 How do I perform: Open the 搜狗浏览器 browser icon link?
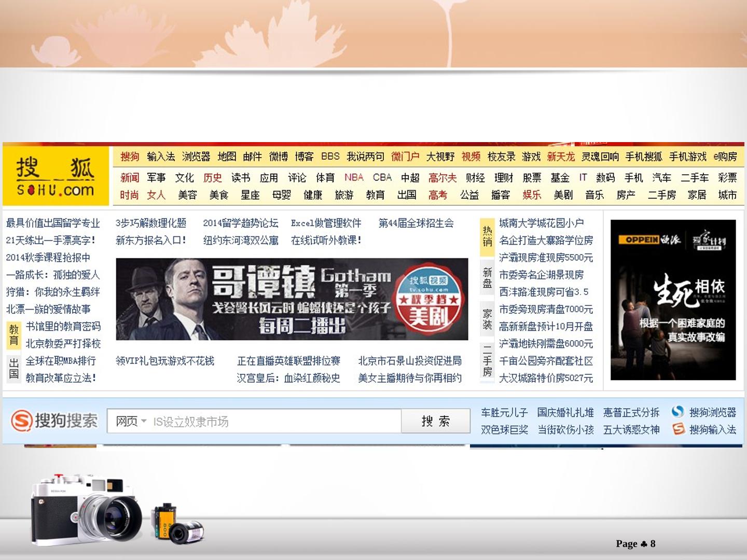pos(677,412)
